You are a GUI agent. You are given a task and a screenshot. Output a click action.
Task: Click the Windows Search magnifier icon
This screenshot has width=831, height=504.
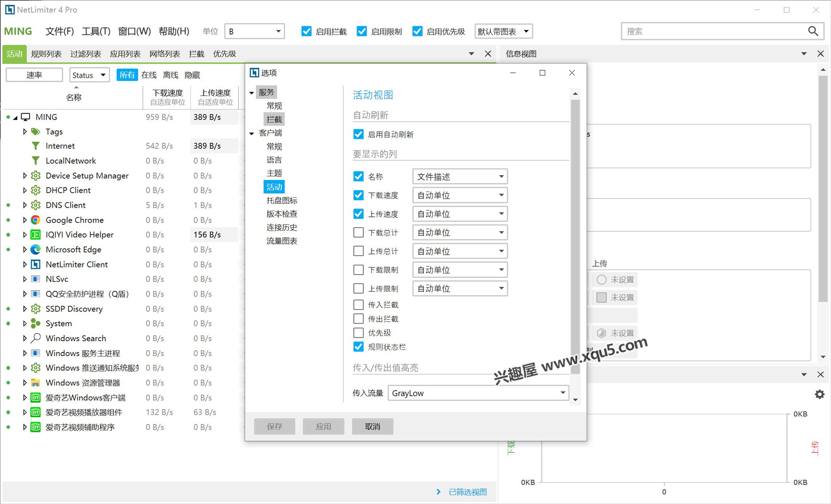[36, 338]
